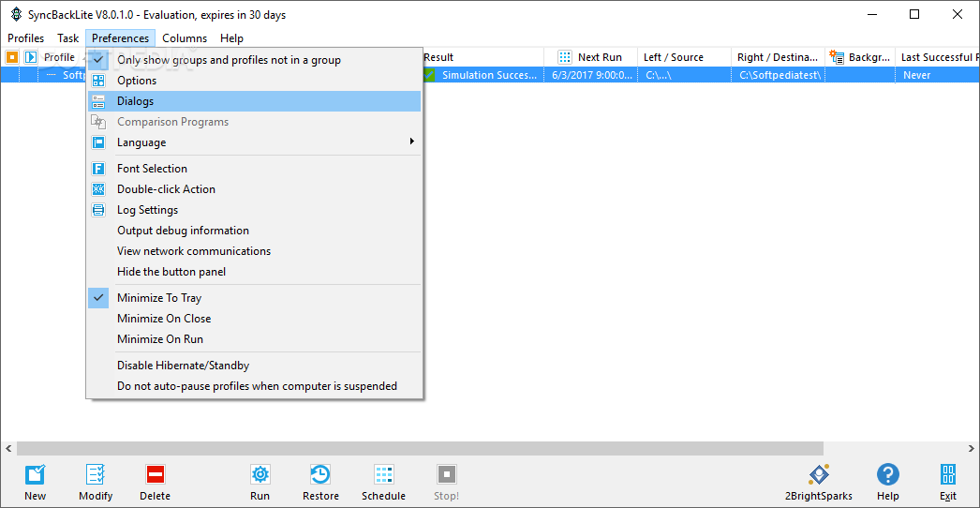Click the orange stop icon in header

pyautogui.click(x=12, y=57)
